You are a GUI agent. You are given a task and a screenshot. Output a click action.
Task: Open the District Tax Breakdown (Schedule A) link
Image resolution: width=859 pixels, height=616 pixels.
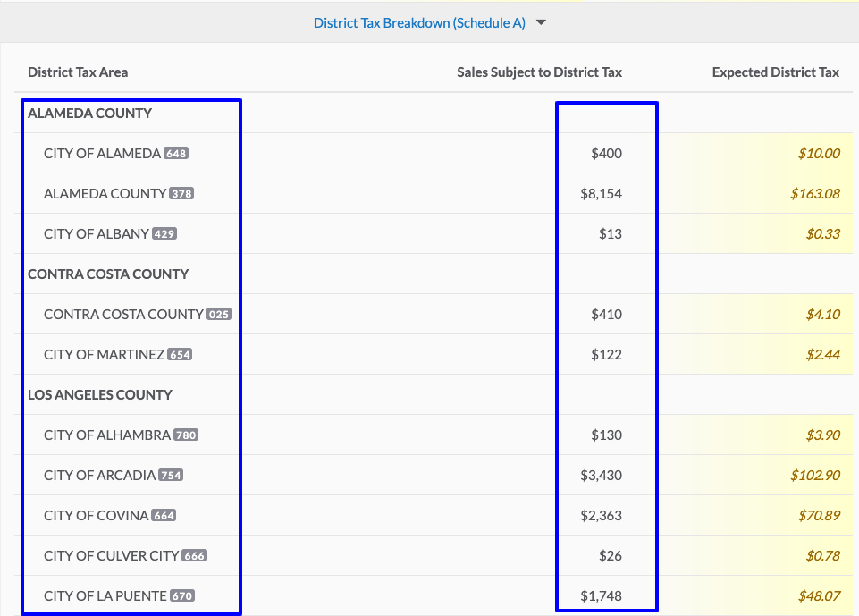419,23
